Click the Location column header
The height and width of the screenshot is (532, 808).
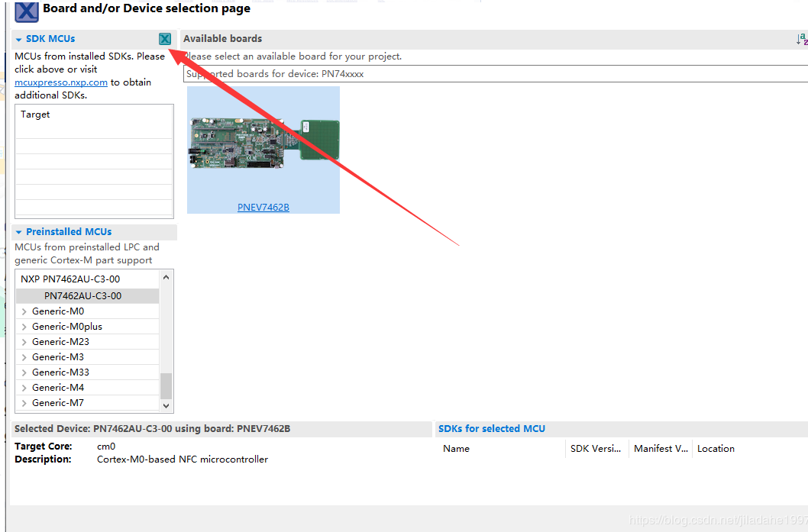pyautogui.click(x=716, y=449)
